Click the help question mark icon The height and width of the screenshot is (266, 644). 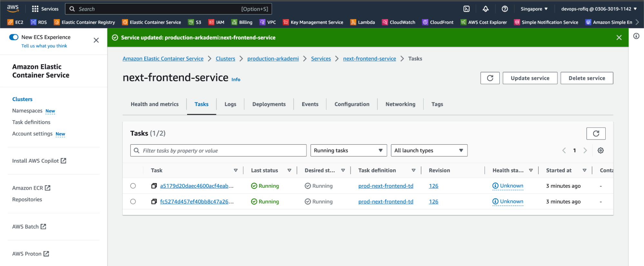[505, 9]
